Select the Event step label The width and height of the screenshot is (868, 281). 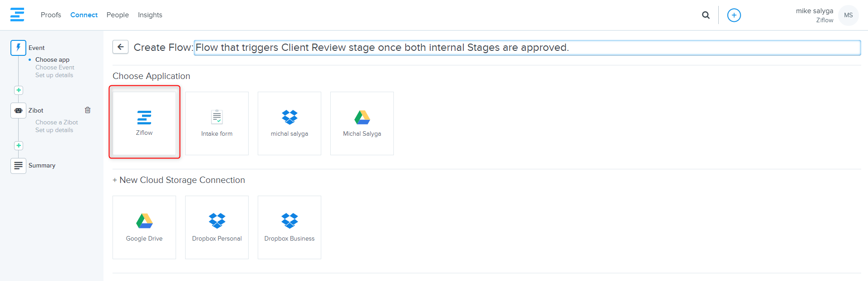pyautogui.click(x=37, y=48)
